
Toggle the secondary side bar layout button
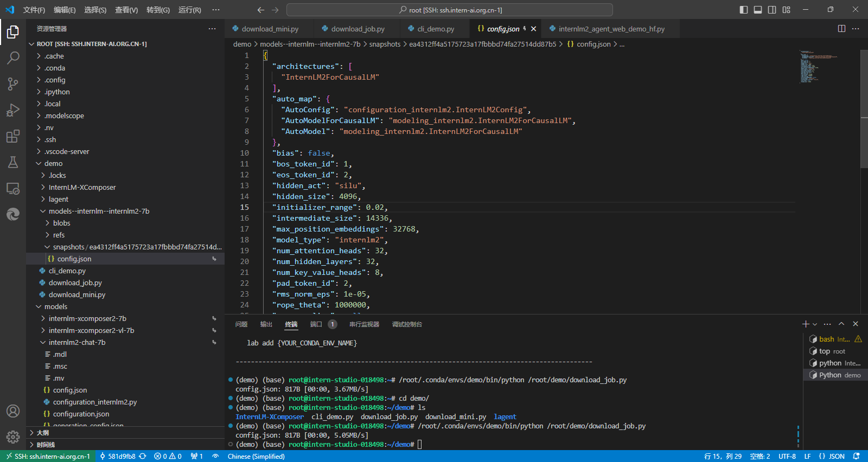coord(772,10)
